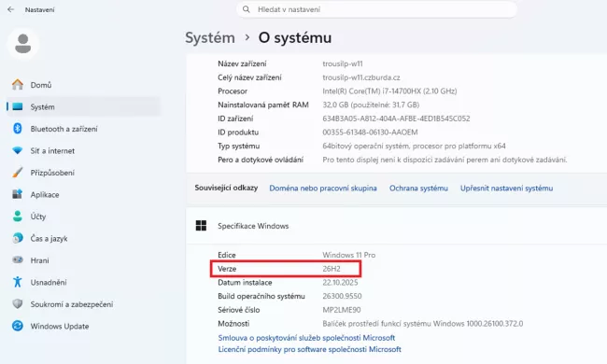Click the Domů house icon
The image size is (607, 364).
18,84
